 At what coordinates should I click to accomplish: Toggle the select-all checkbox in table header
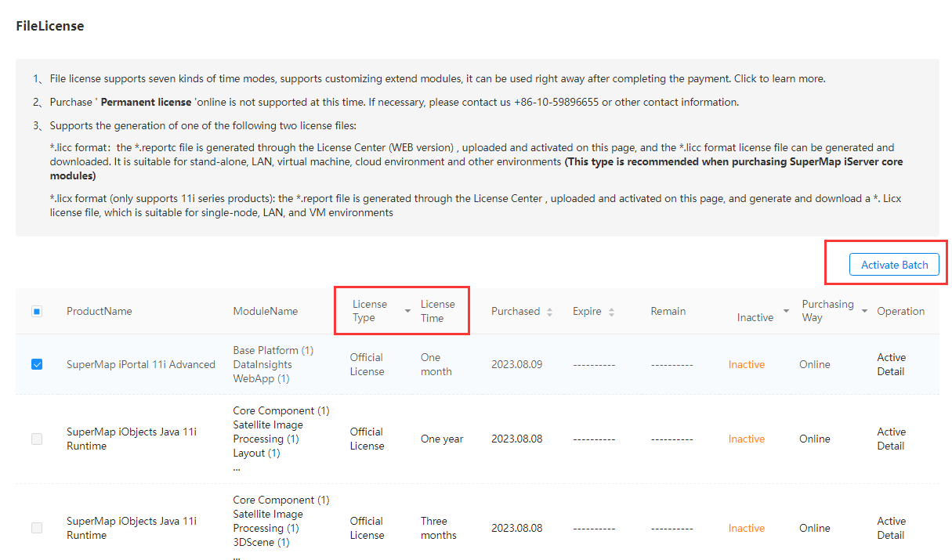tap(37, 312)
